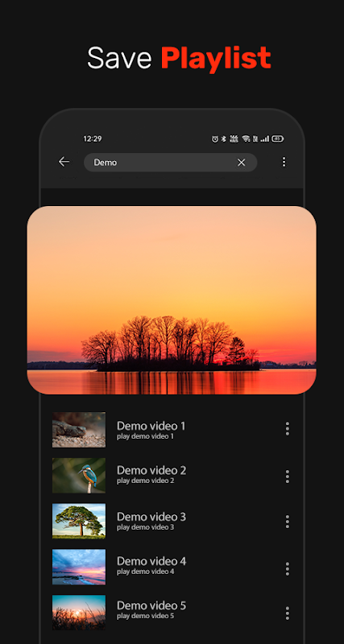Tap the 'play demo video 3' subtitle
This screenshot has width=344, height=644.
tap(146, 527)
